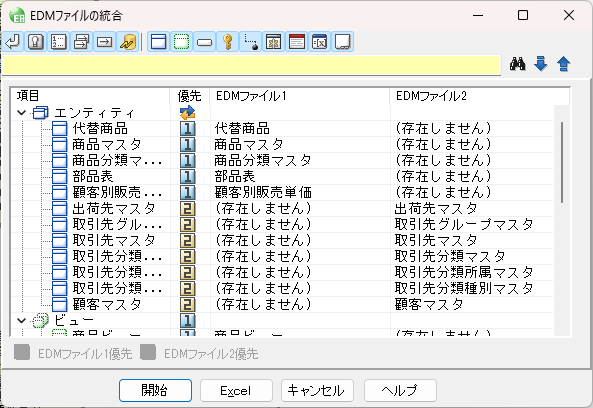Screen dimensions: 593x408
Task: Click the ヘルプ button
Action: pyautogui.click(x=400, y=390)
